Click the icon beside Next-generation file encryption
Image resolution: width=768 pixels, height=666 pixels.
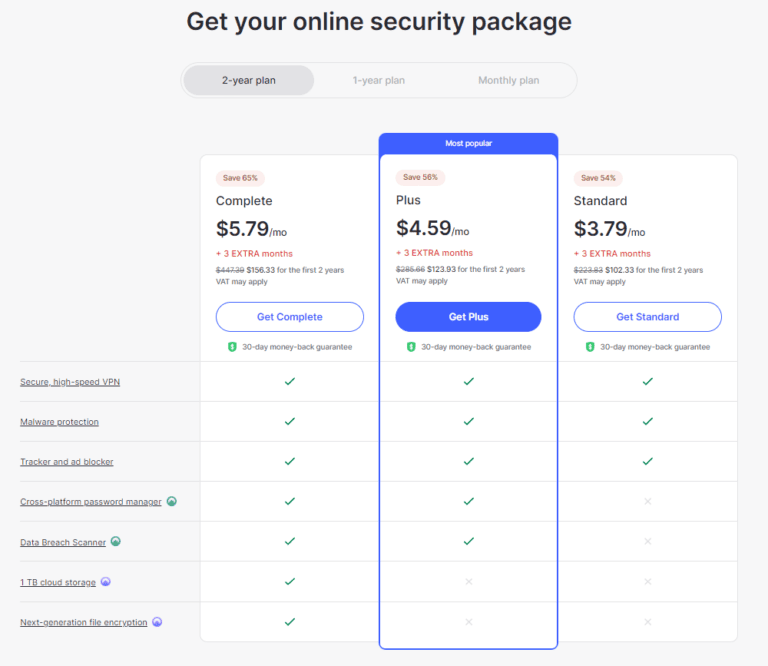157,621
